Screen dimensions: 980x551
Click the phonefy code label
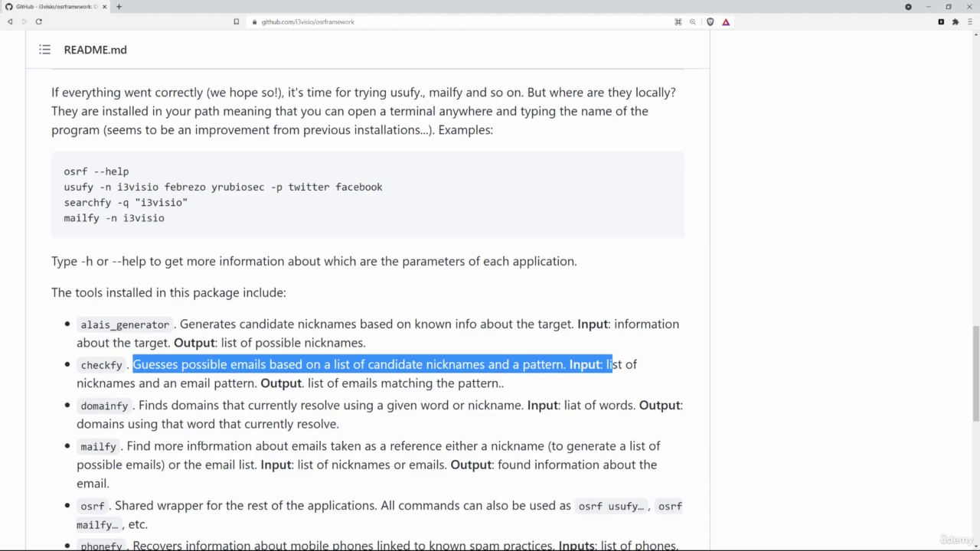(x=101, y=546)
